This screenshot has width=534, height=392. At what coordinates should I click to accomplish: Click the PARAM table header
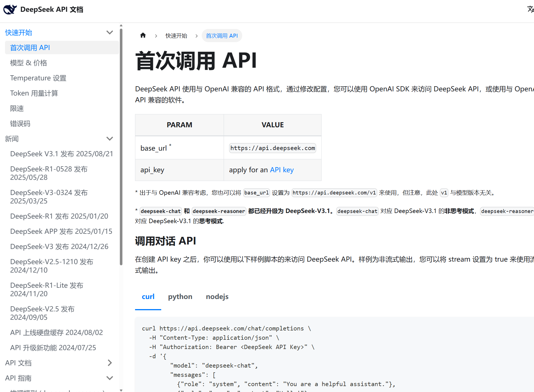click(180, 125)
